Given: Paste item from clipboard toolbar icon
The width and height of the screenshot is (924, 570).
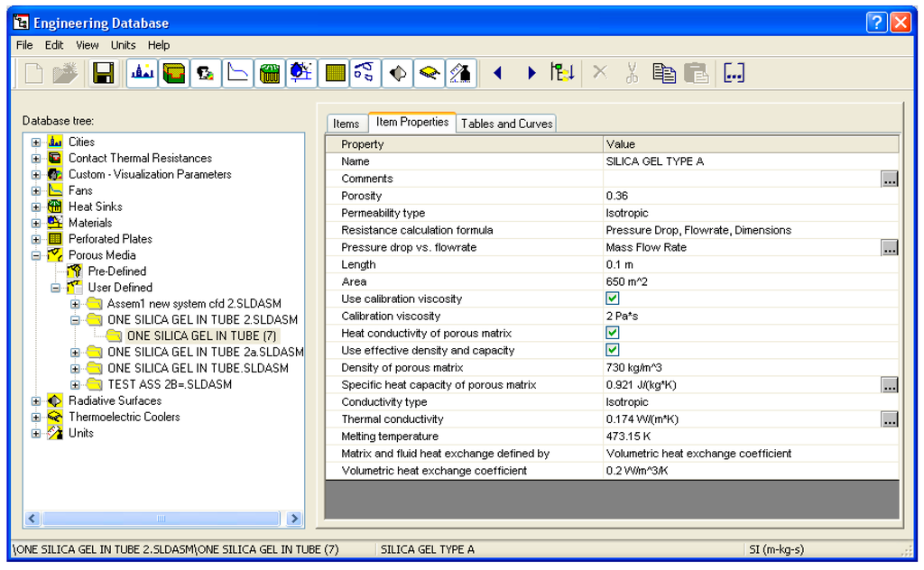Looking at the screenshot, I should point(696,73).
